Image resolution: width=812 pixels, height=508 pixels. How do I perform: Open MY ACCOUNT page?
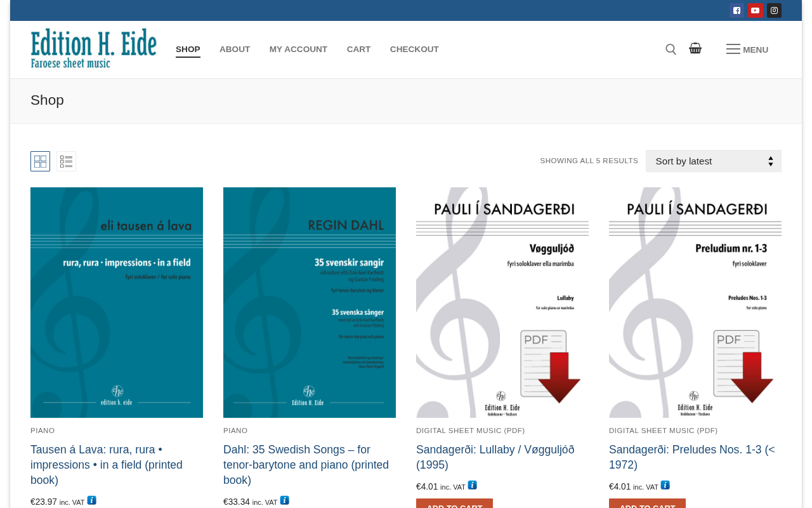tap(298, 50)
